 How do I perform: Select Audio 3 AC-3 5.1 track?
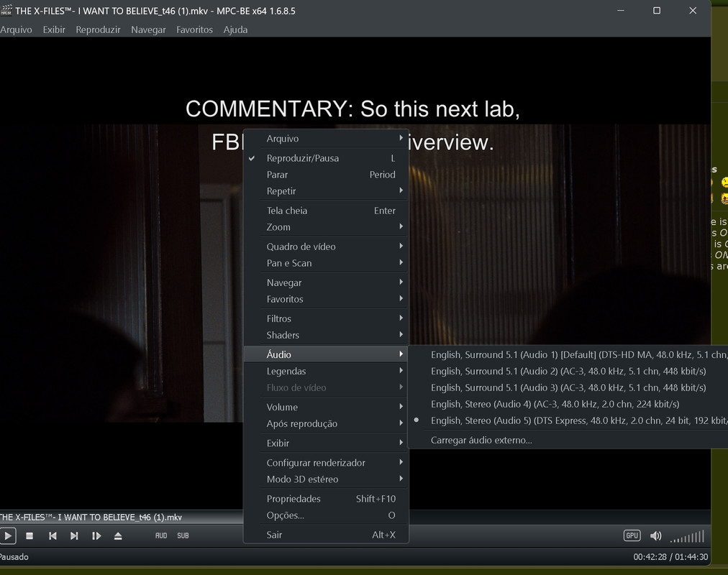(568, 387)
